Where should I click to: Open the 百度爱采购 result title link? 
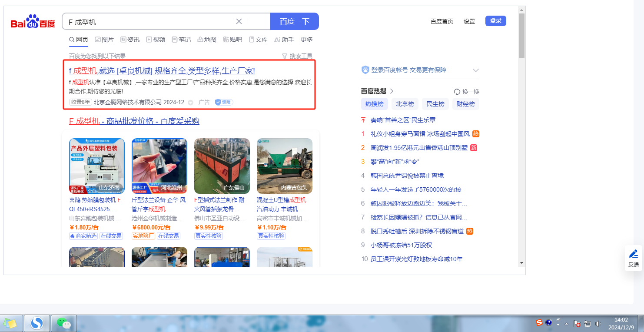pyautogui.click(x=134, y=121)
